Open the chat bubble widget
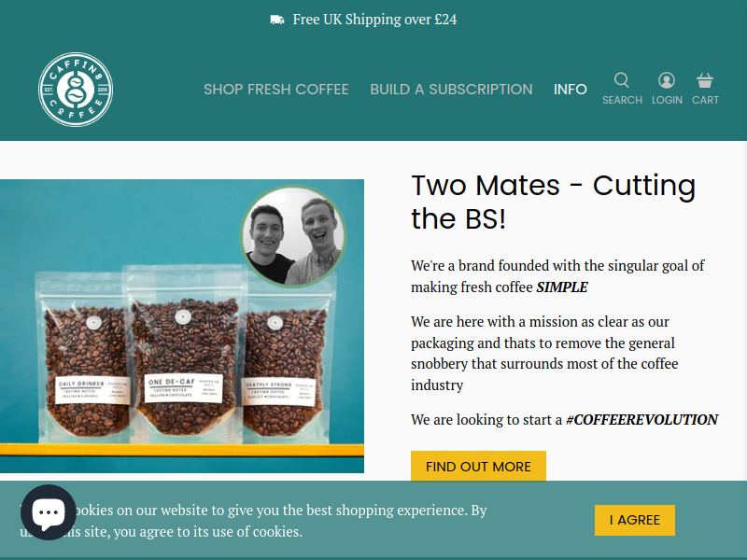The image size is (747, 560). [x=49, y=512]
